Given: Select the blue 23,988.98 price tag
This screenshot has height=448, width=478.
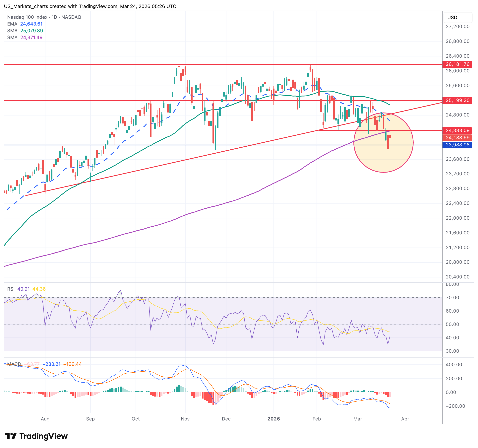Looking at the screenshot, I should 457,145.
